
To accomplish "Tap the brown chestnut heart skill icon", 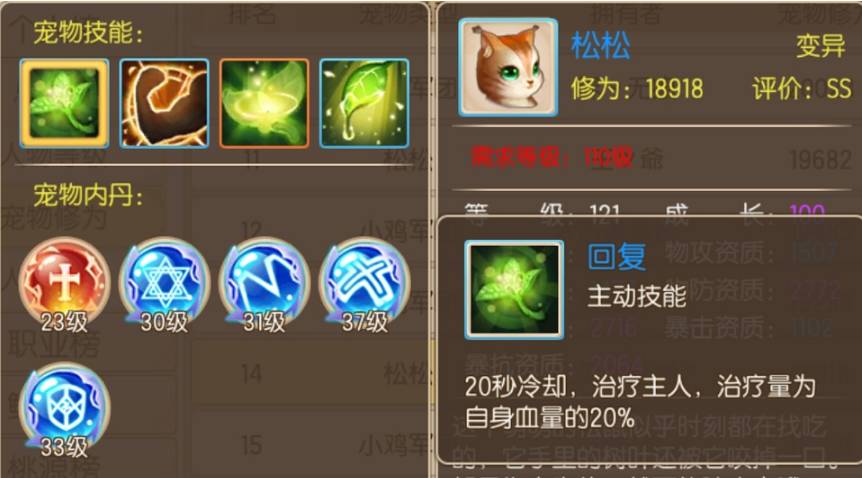I will [164, 103].
